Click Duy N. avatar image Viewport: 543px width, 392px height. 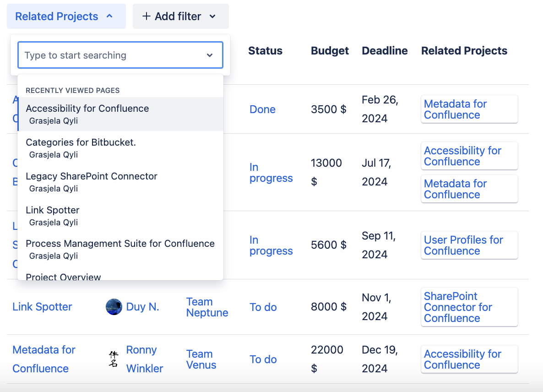[114, 307]
